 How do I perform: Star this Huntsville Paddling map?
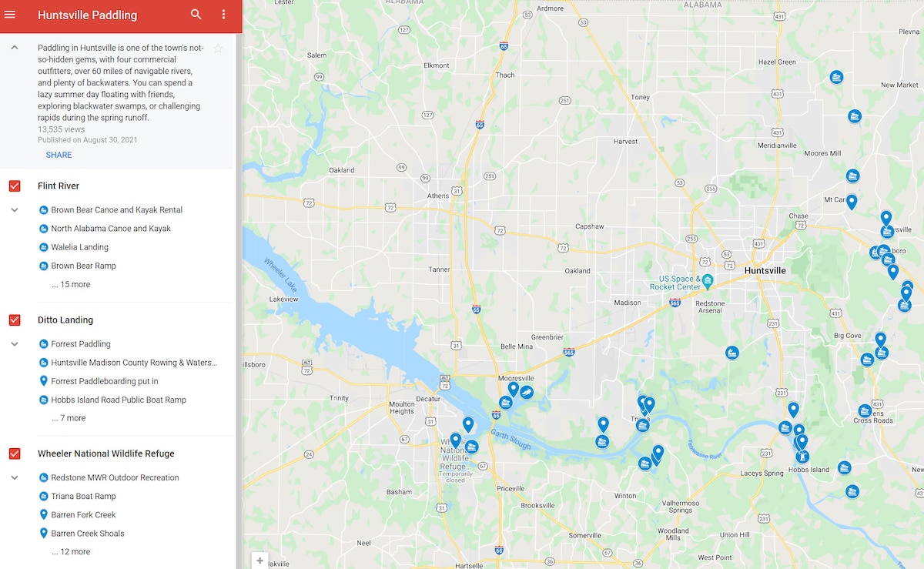point(218,49)
